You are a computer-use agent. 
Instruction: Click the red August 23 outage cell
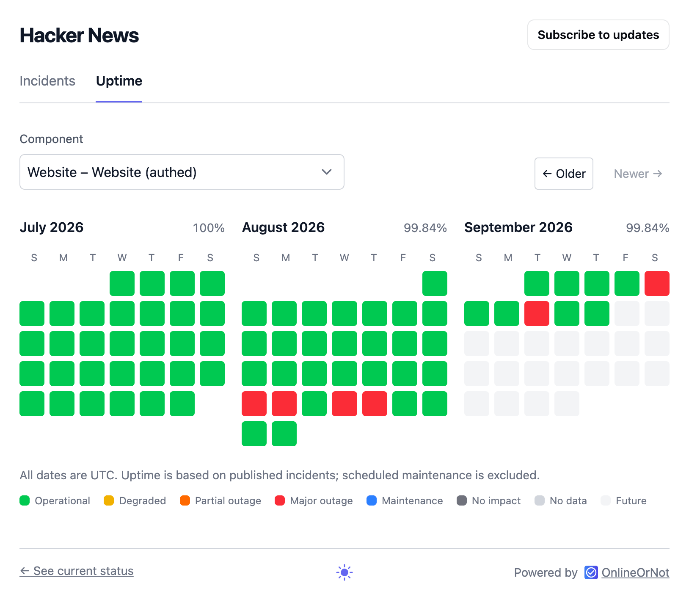pos(254,403)
